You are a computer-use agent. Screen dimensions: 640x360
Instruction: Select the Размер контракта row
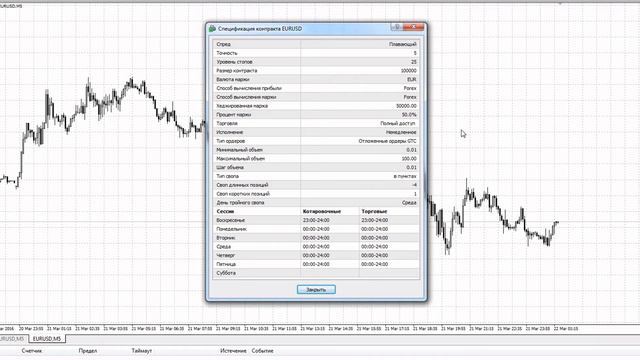316,71
